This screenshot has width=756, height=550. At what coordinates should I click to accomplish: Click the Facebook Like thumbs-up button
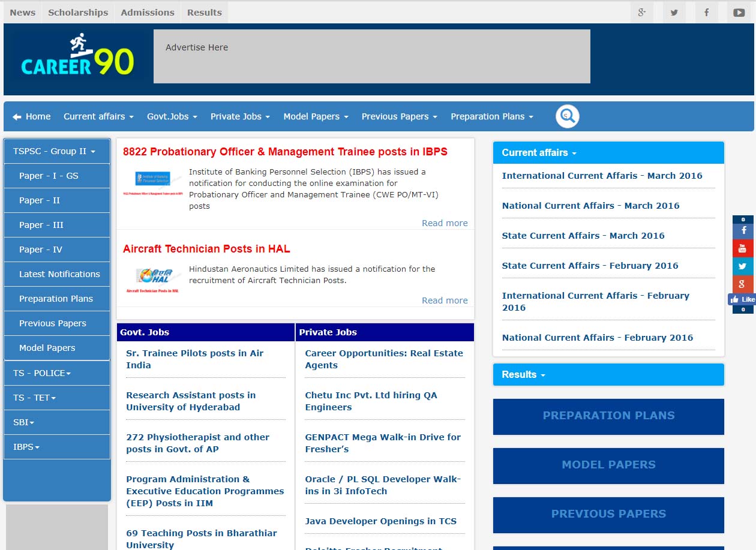tap(742, 299)
